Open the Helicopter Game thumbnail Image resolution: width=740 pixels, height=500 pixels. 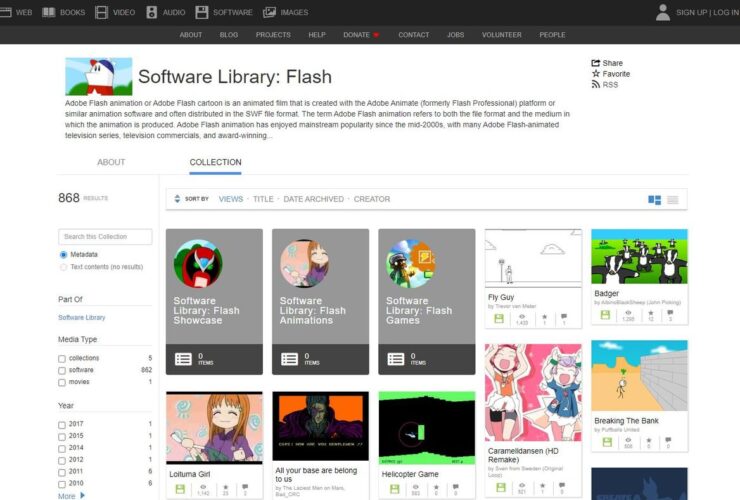point(427,428)
